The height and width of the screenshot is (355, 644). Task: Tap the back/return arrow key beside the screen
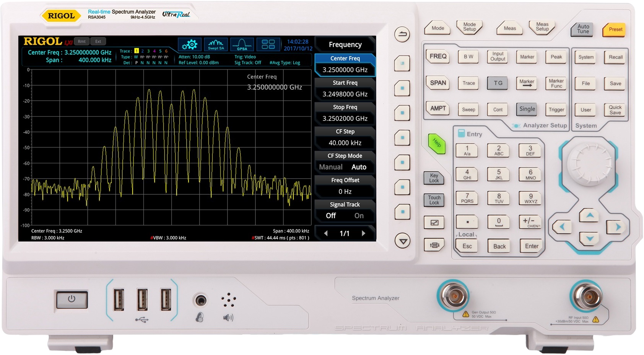tap(402, 34)
